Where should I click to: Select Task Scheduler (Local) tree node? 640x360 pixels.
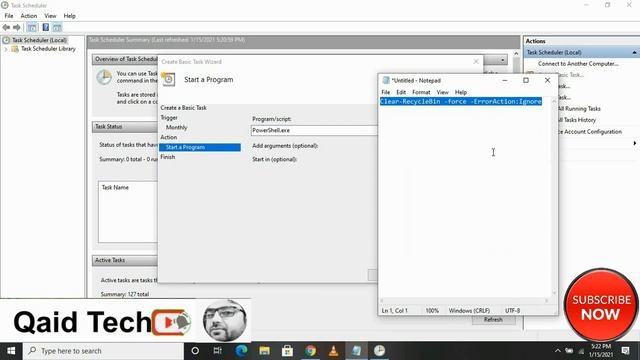(x=39, y=40)
